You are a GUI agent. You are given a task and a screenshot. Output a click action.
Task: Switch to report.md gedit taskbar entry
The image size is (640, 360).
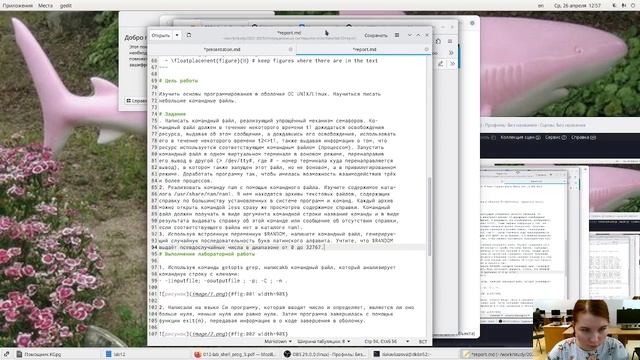click(498, 354)
